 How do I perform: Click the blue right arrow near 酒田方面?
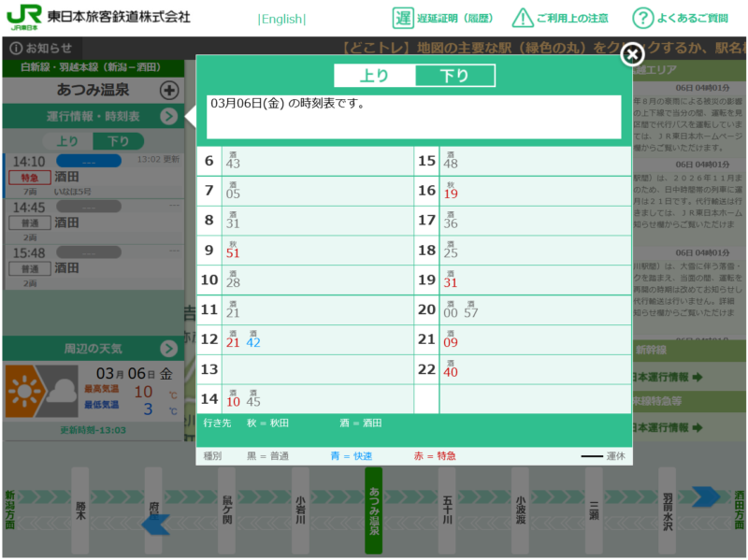(x=705, y=497)
